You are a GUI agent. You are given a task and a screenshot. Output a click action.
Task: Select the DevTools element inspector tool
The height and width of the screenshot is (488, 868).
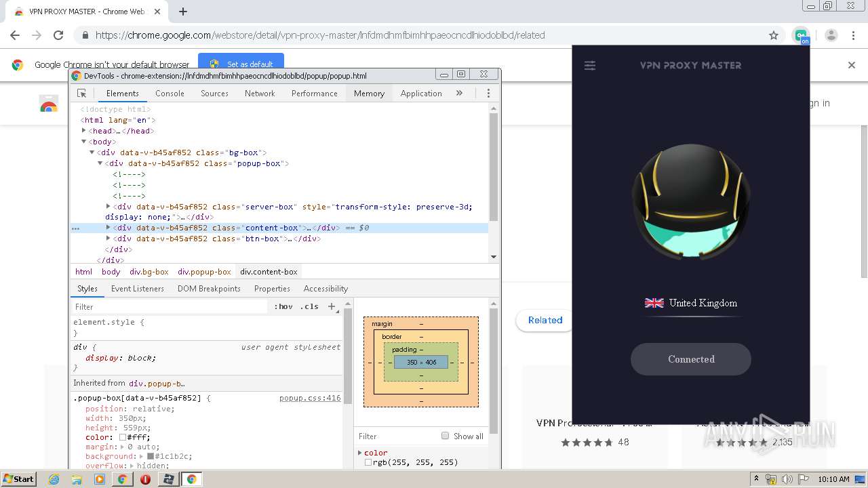(x=82, y=94)
